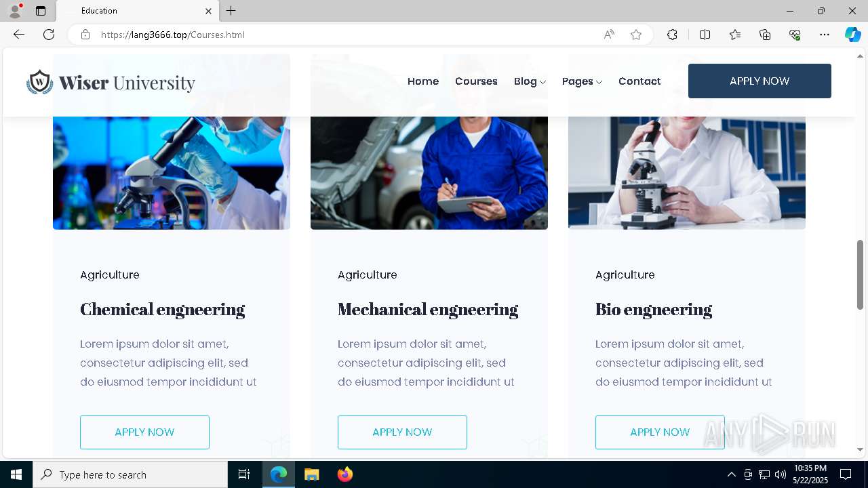Add page to favorites star icon
868x488 pixels.
(636, 35)
